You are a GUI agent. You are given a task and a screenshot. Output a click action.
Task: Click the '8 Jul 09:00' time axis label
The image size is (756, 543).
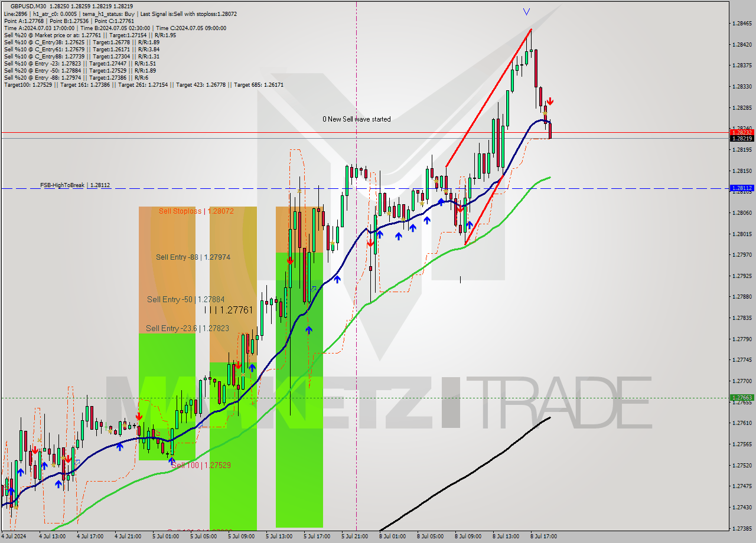click(x=468, y=537)
